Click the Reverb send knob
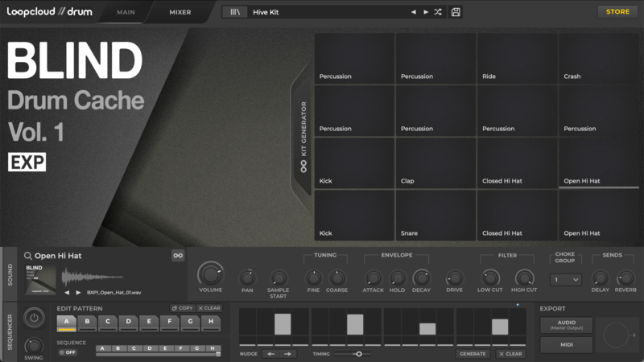This screenshot has width=644, height=362. point(625,278)
